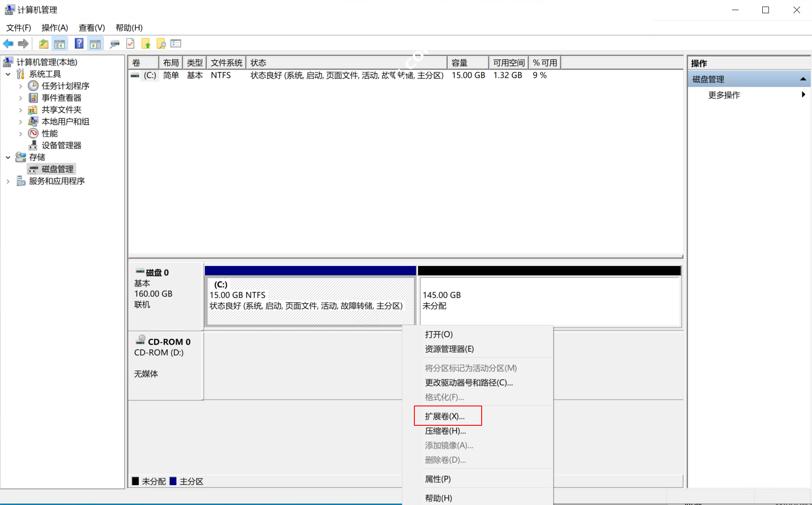
Task: Open 更多操作 in the actions pane
Action: 724,95
